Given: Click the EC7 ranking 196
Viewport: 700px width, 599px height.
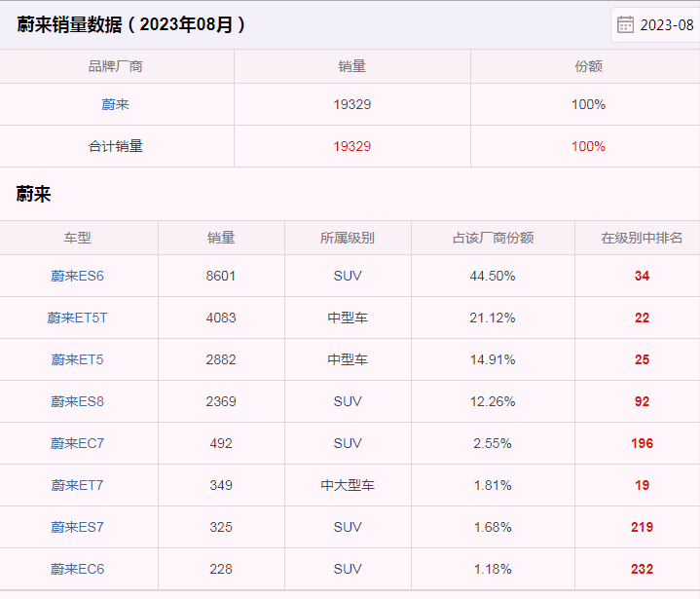Looking at the screenshot, I should click(642, 443).
